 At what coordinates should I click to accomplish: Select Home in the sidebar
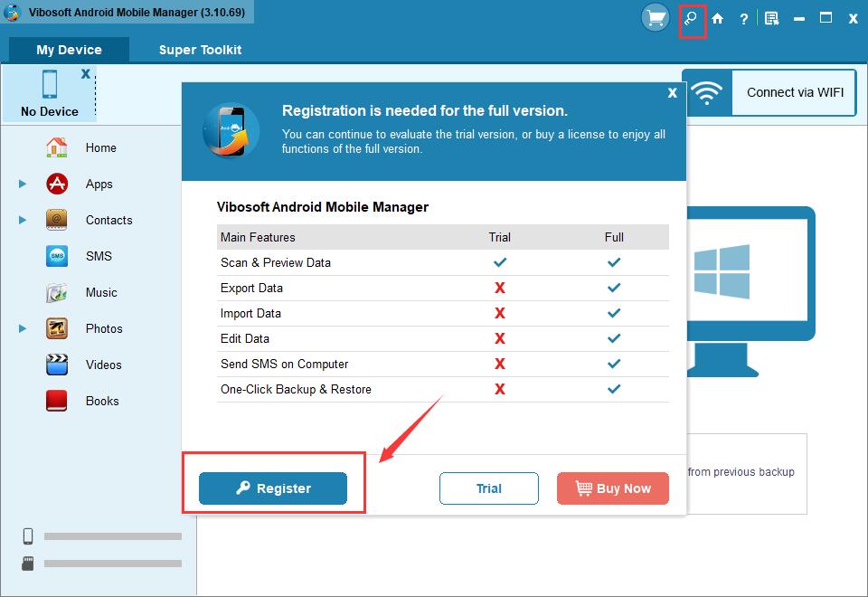click(100, 147)
